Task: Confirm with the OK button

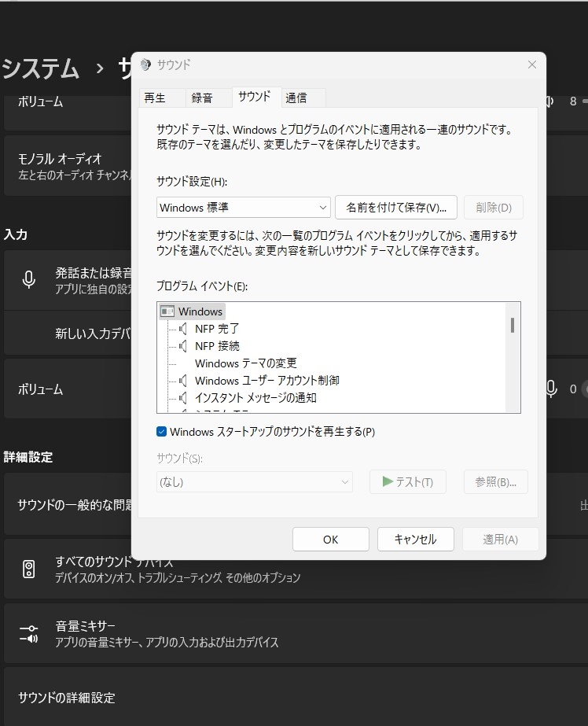Action: click(331, 540)
